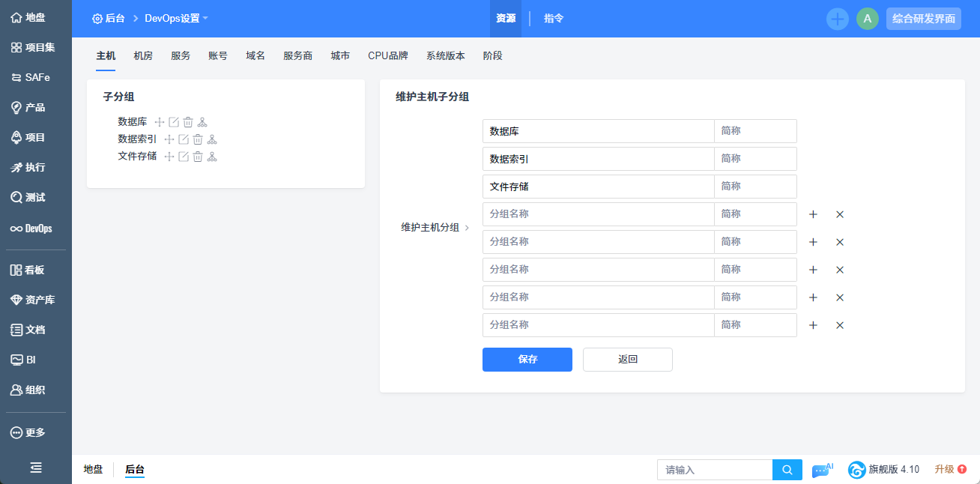The width and height of the screenshot is (980, 484).
Task: Switch to the CPU品牌 tab
Action: click(x=388, y=55)
